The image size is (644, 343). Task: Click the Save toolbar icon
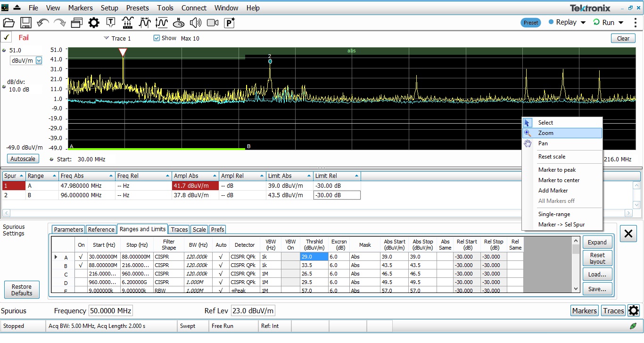click(x=26, y=22)
